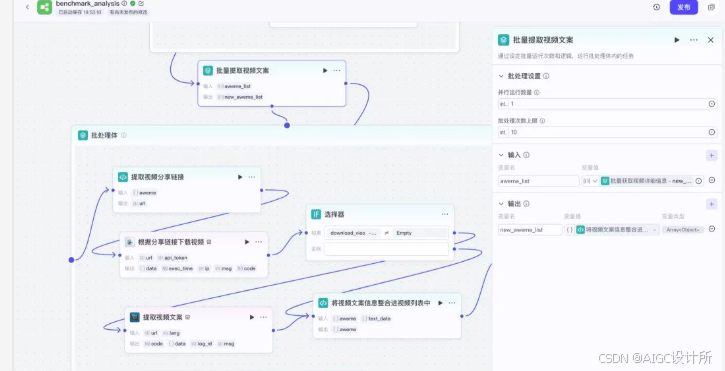725x371 pixels.
Task: Click info icon beside 并行运行数量
Action: [536, 93]
